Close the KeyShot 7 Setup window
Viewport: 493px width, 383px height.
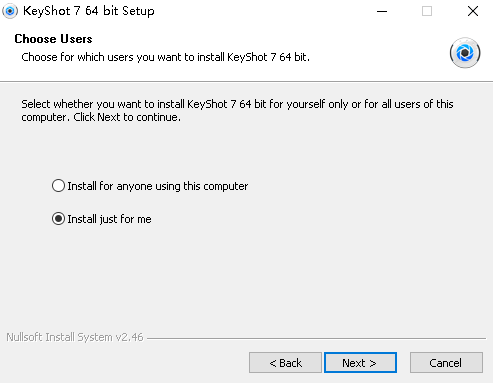[x=473, y=11]
